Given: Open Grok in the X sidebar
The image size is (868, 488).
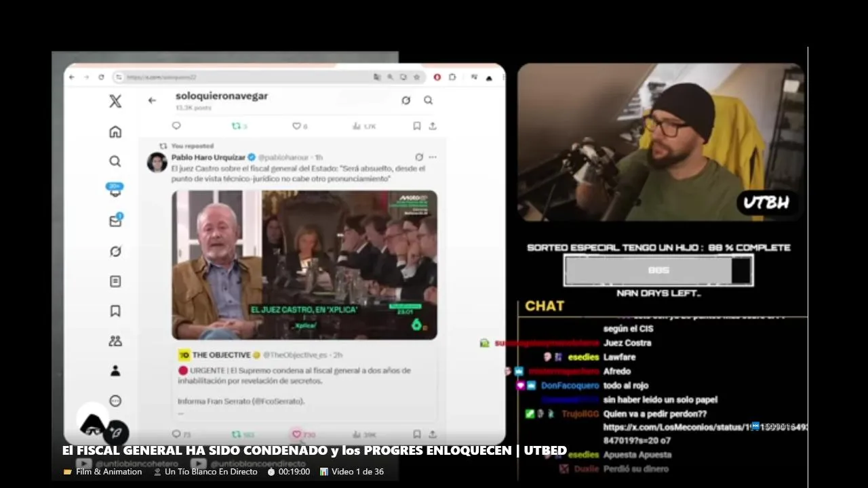Looking at the screenshot, I should pyautogui.click(x=115, y=251).
